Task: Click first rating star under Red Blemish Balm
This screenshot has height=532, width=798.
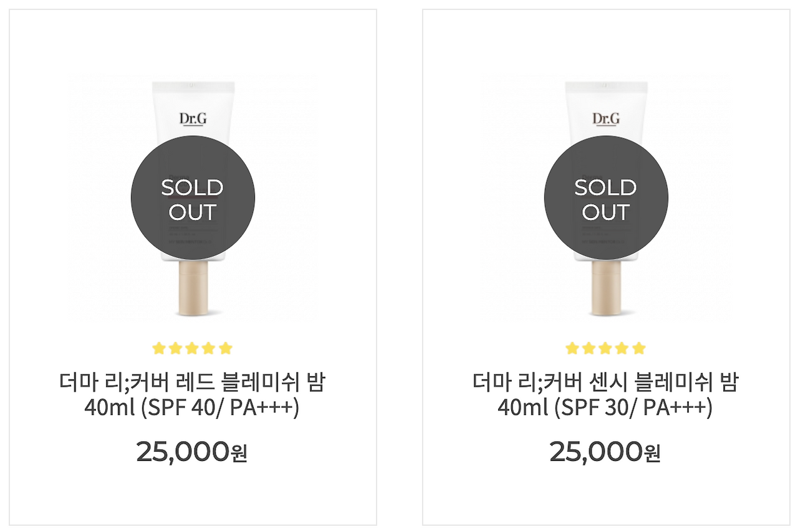Action: (x=159, y=348)
